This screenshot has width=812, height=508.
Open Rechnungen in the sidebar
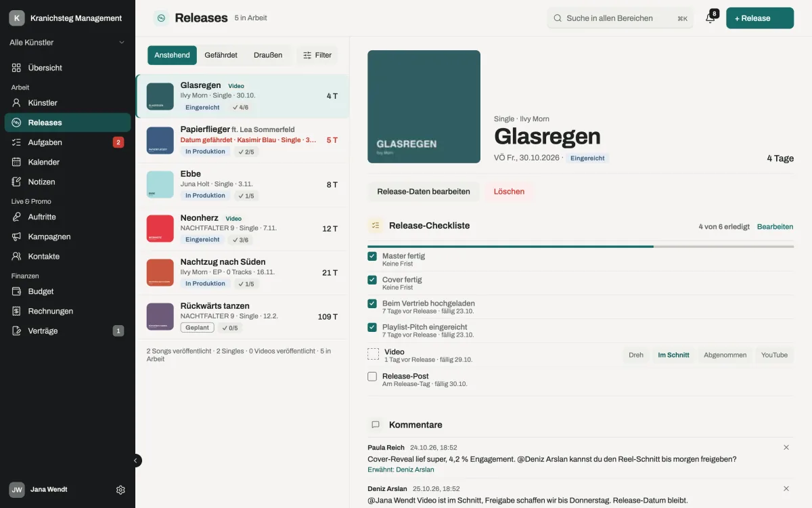pyautogui.click(x=68, y=311)
